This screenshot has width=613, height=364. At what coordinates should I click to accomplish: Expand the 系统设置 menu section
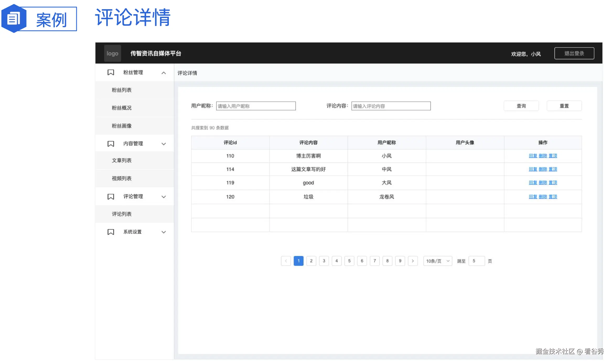[164, 232]
